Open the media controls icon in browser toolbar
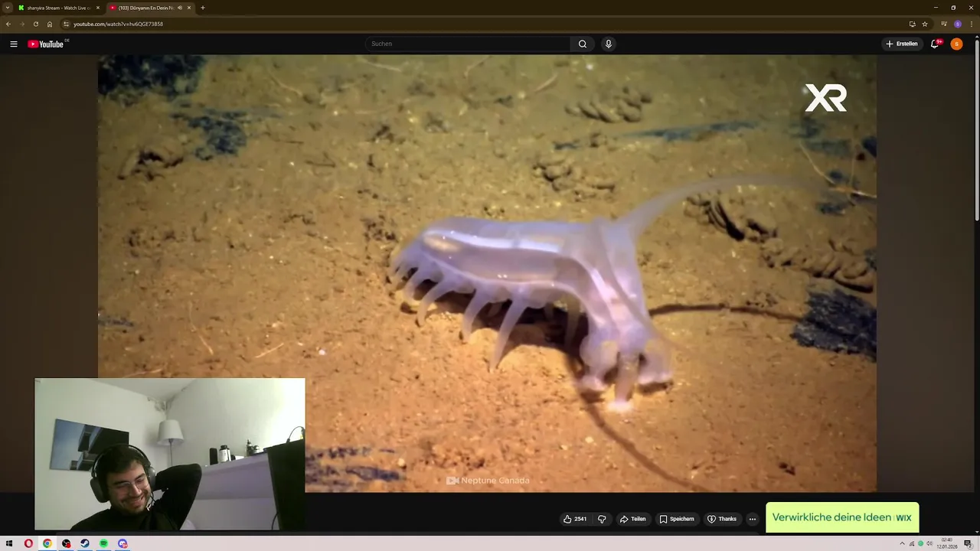Image resolution: width=980 pixels, height=551 pixels. (943, 24)
